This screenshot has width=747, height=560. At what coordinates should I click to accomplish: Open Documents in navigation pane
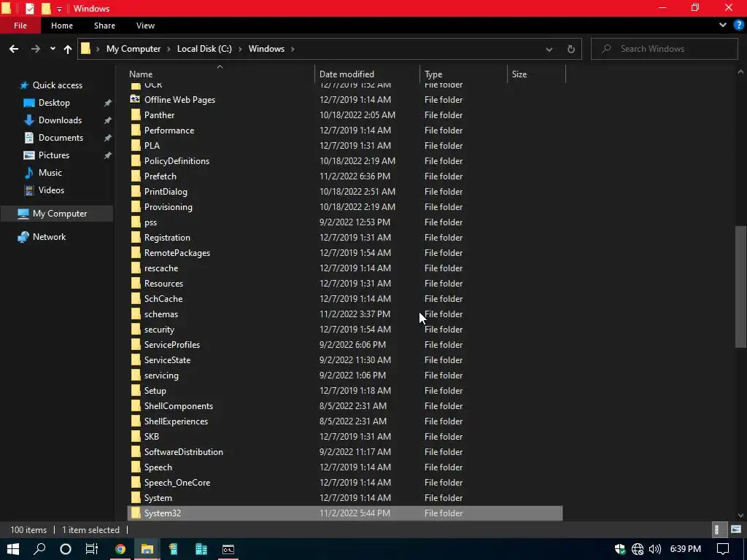coord(61,138)
